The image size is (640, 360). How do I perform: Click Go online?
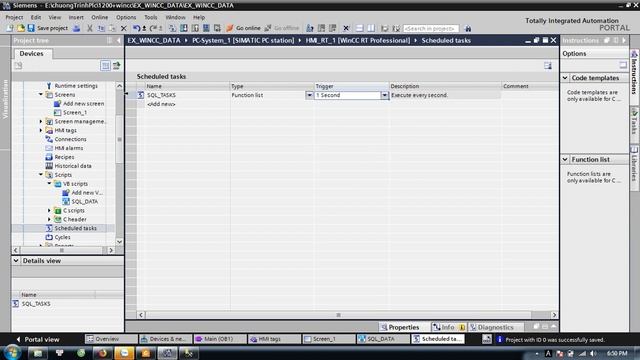pyautogui.click(x=244, y=28)
